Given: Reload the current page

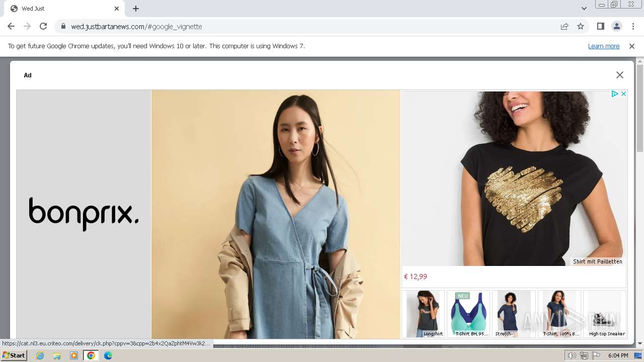Looking at the screenshot, I should click(43, 26).
